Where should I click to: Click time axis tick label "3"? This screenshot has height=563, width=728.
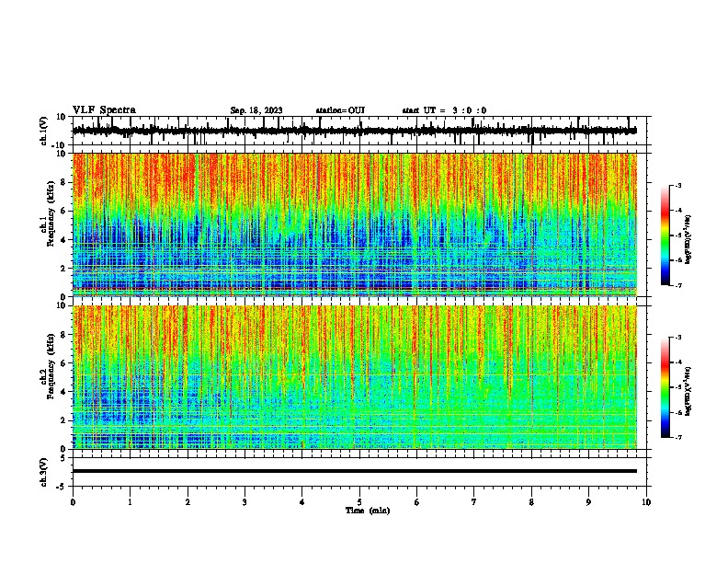tap(245, 502)
